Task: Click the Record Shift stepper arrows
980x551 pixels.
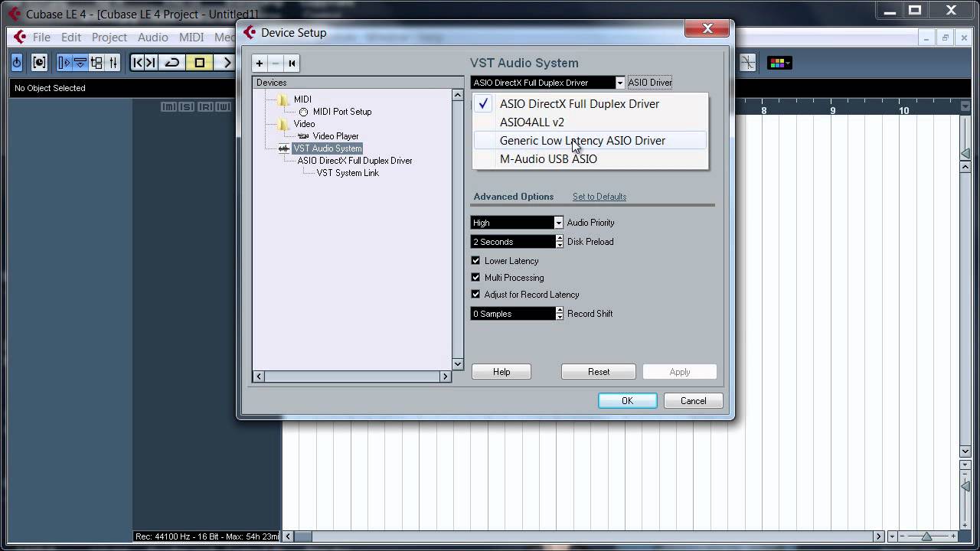Action: [560, 314]
